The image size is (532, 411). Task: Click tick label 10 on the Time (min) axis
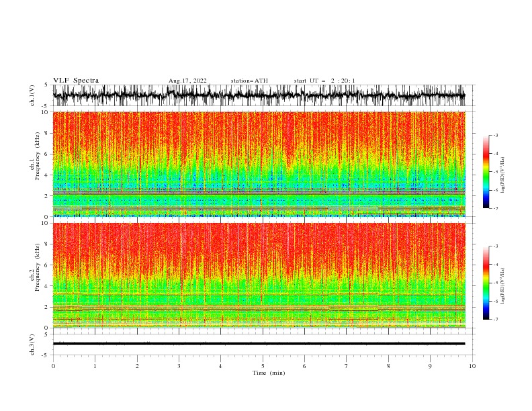pyautogui.click(x=472, y=366)
